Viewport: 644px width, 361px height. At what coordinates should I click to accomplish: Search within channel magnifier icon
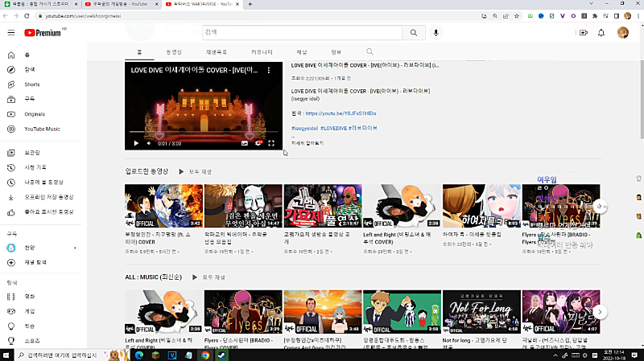coord(369,51)
